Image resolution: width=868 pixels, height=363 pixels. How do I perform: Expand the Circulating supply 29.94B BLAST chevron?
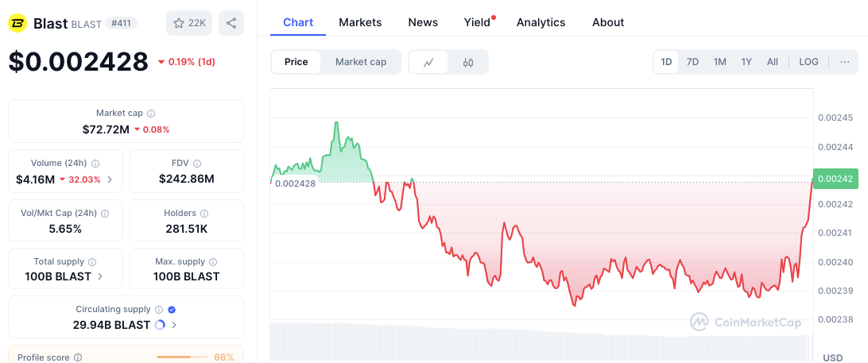point(174,325)
